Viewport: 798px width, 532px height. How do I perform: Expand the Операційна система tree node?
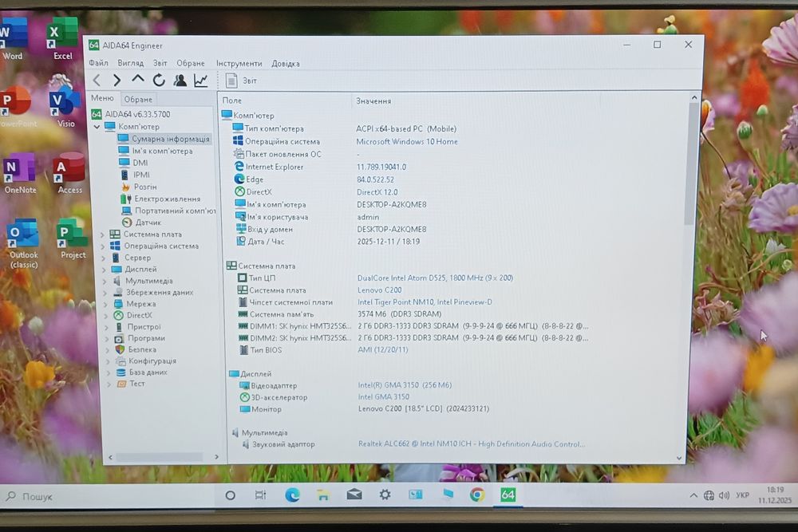(103, 246)
